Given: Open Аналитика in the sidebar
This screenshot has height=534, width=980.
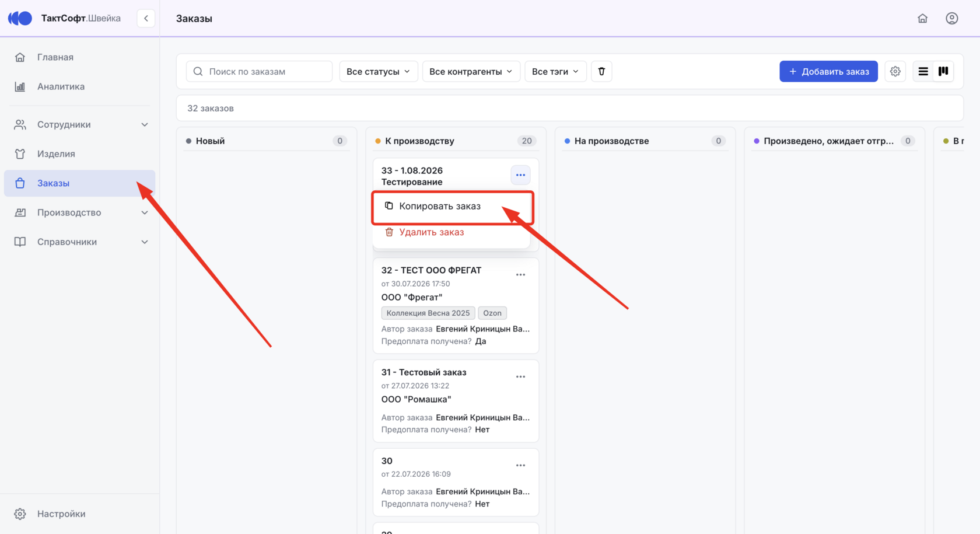Looking at the screenshot, I should 79,86.
